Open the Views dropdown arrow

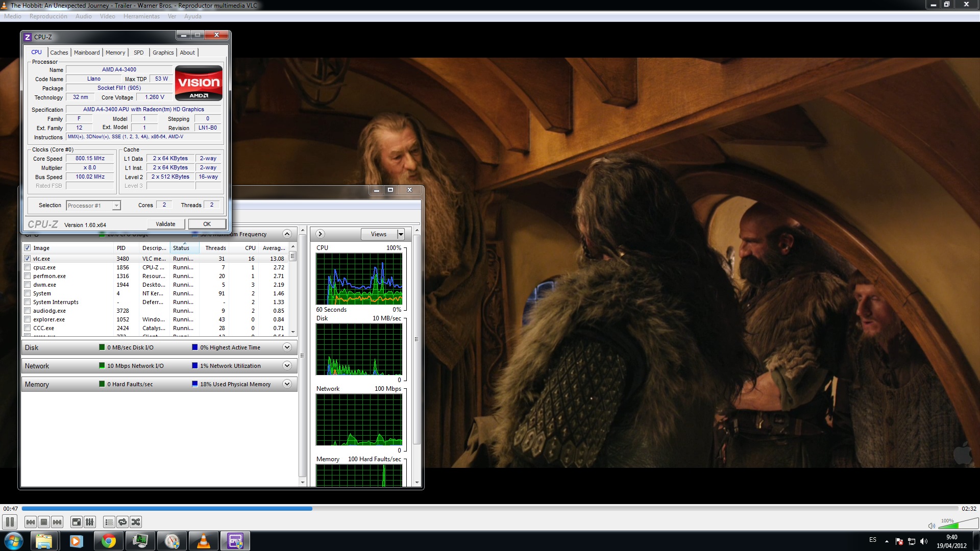(x=401, y=234)
